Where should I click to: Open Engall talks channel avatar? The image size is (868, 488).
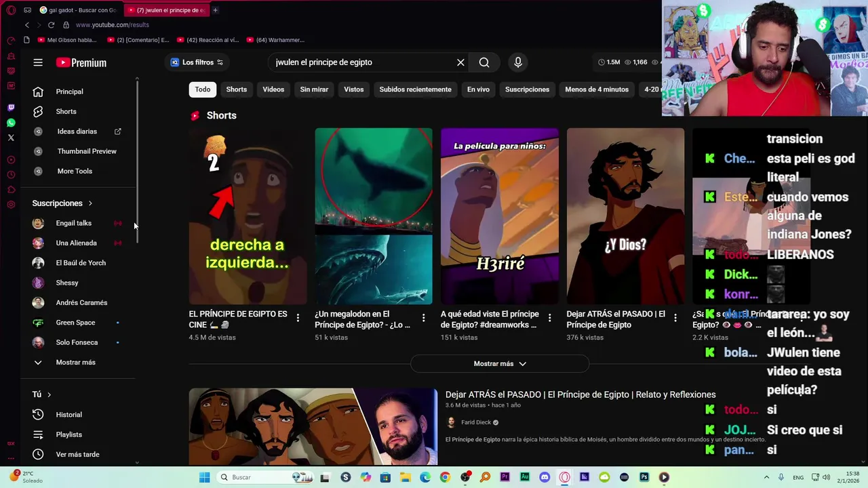(38, 223)
